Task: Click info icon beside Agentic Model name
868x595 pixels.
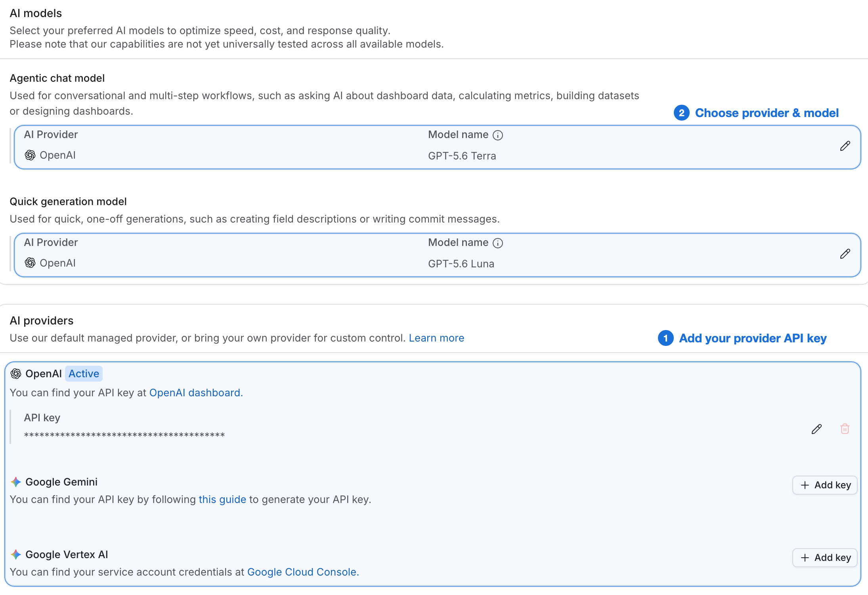Action: pyautogui.click(x=498, y=135)
